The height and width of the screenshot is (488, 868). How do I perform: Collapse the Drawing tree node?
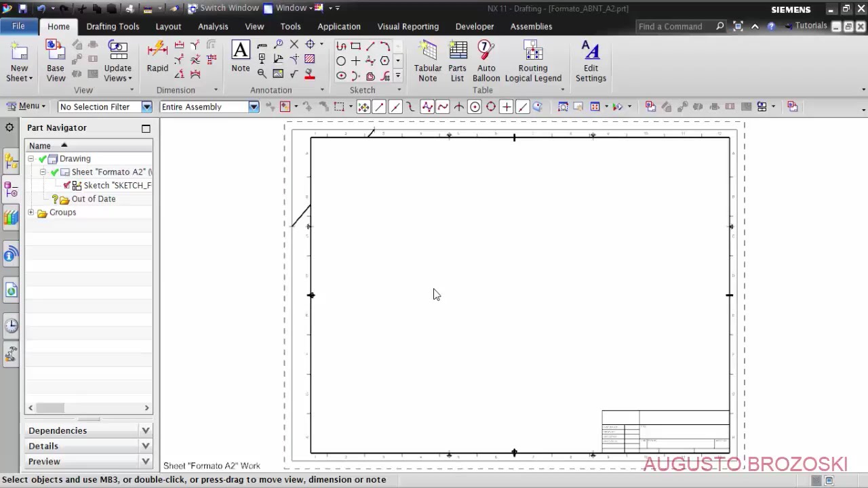31,159
